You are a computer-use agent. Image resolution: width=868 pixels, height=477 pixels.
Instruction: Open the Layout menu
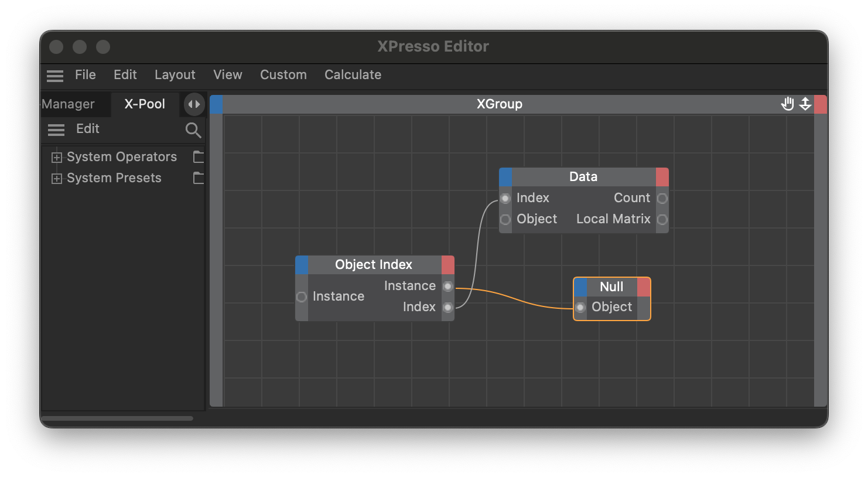click(175, 75)
